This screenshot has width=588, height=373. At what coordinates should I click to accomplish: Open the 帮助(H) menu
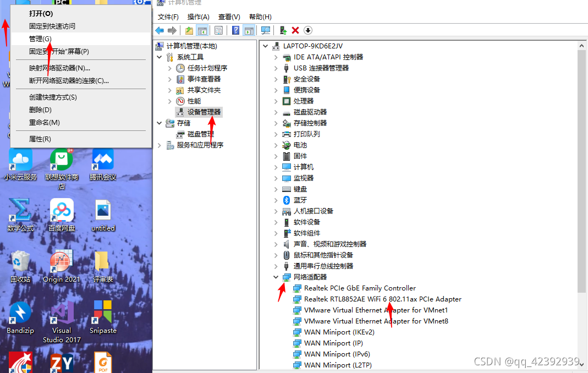(260, 17)
